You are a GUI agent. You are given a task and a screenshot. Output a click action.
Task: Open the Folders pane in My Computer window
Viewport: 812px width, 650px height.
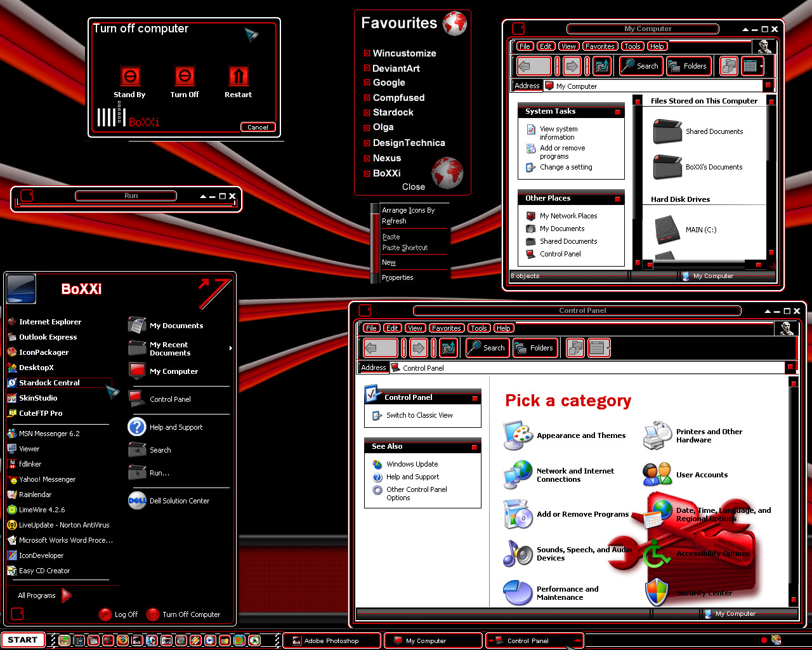pos(688,66)
